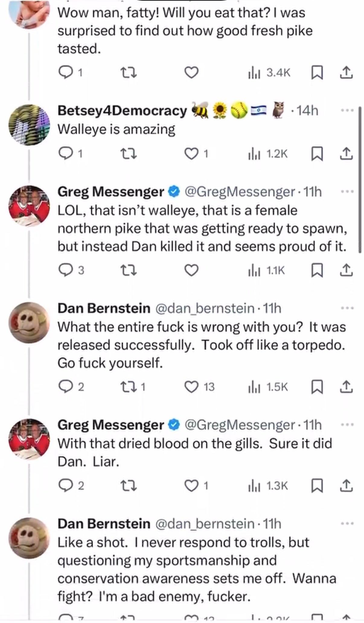Open Betsey4Democracy's profile picture

pyautogui.click(x=29, y=125)
